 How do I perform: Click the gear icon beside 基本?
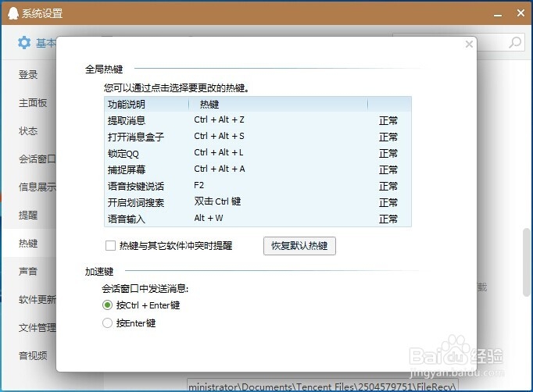click(24, 43)
